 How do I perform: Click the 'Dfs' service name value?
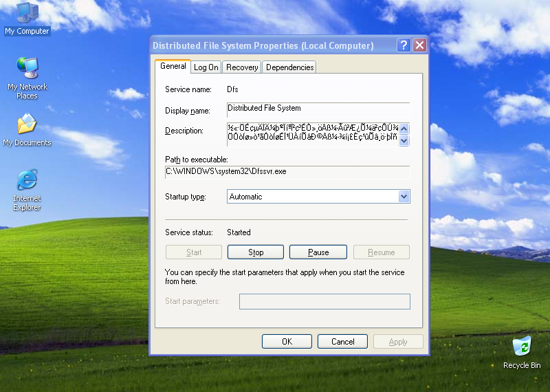click(232, 89)
